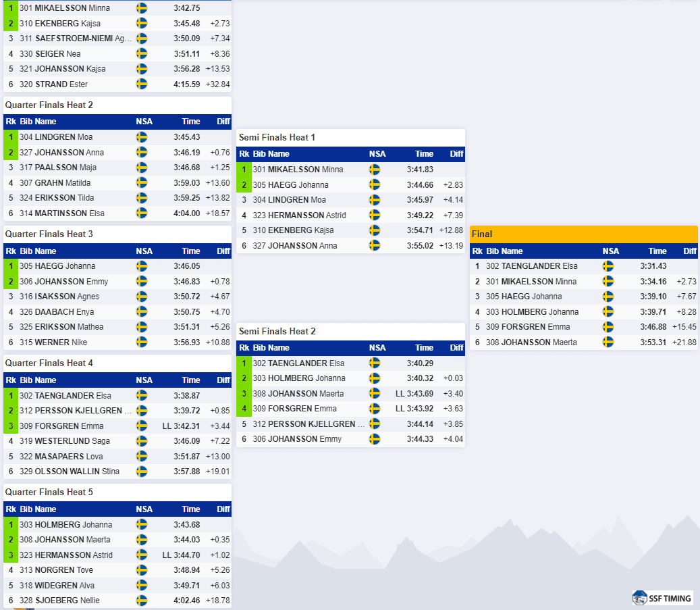
Task: Click NSA column header in Quarter Finals Heat 4
Action: click(144, 380)
